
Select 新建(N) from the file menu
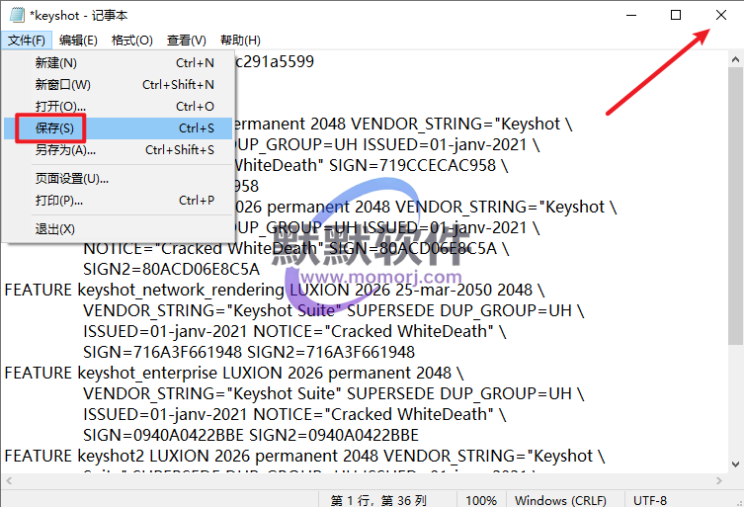(55, 63)
